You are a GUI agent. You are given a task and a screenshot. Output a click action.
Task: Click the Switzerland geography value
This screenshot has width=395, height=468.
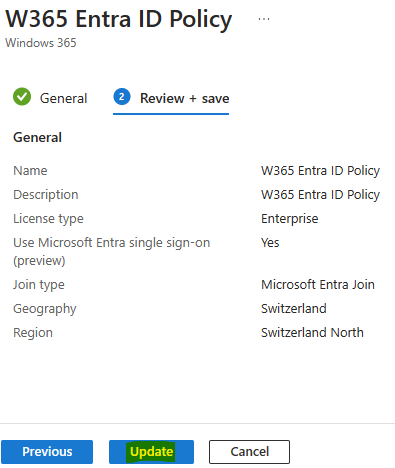pyautogui.click(x=294, y=309)
